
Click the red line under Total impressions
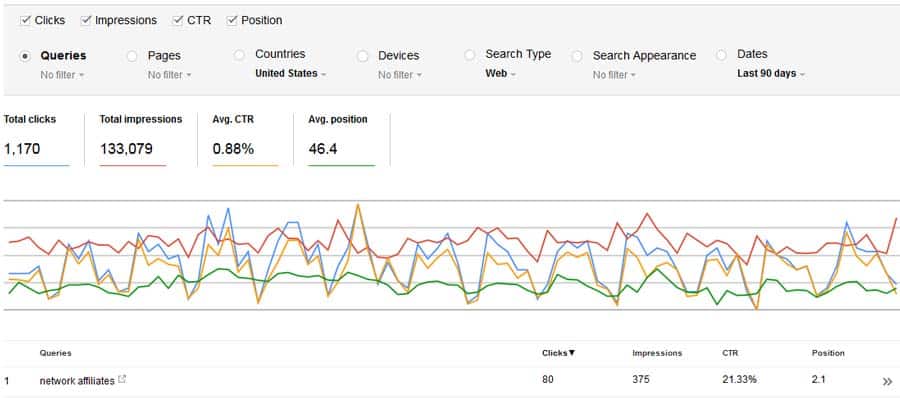133,166
